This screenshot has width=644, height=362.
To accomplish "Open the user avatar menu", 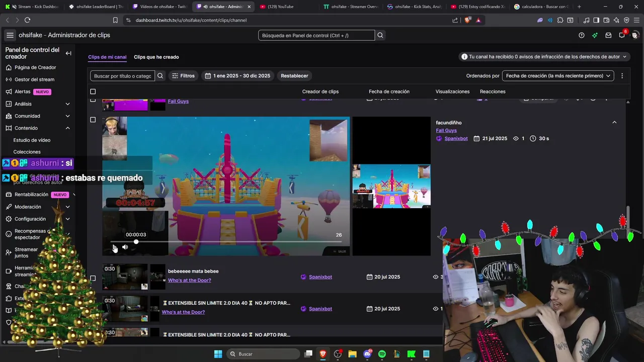I will tap(635, 35).
